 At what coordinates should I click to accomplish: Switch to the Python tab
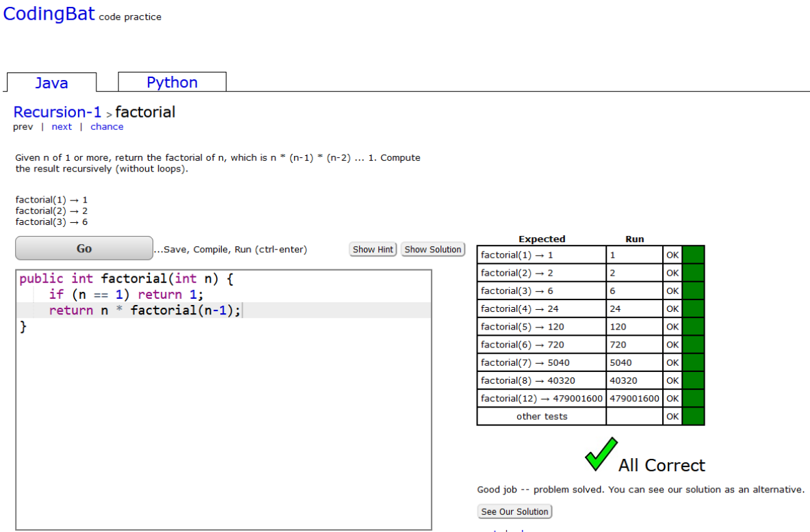tap(172, 82)
